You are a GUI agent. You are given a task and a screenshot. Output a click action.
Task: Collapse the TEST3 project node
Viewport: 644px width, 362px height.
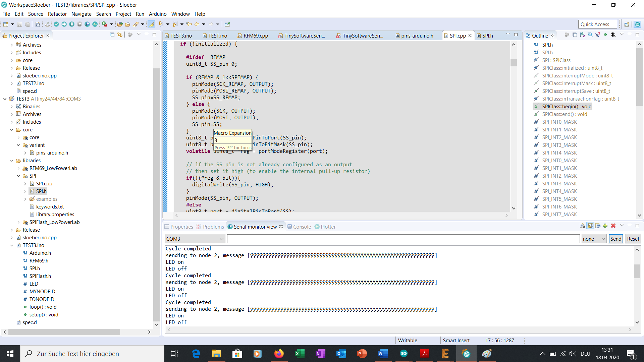(5, 99)
